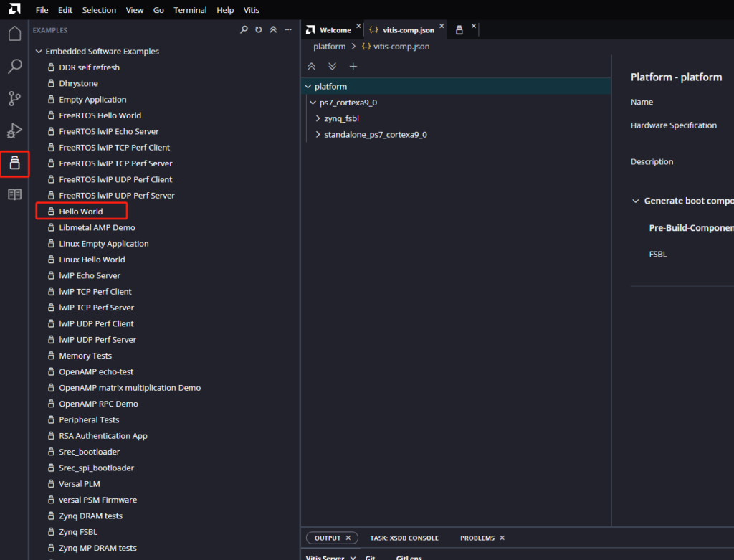Click the Dhrystone example icon

[x=51, y=83]
